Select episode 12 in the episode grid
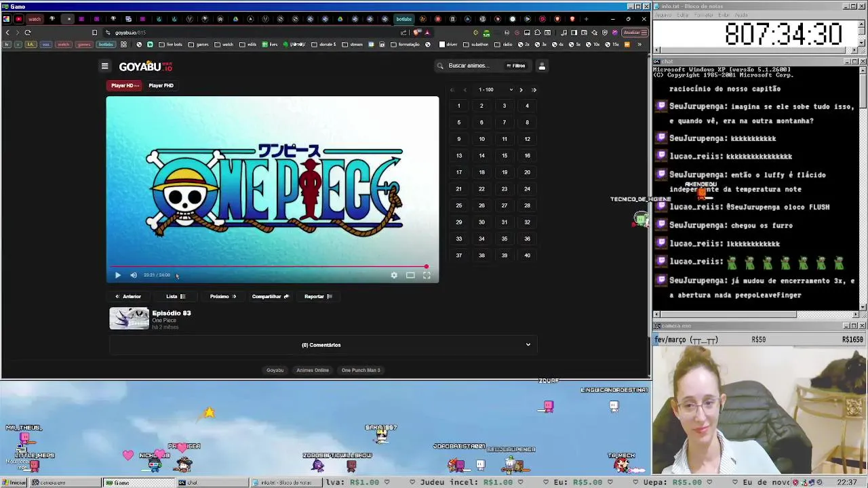The height and width of the screenshot is (488, 868). pos(527,139)
